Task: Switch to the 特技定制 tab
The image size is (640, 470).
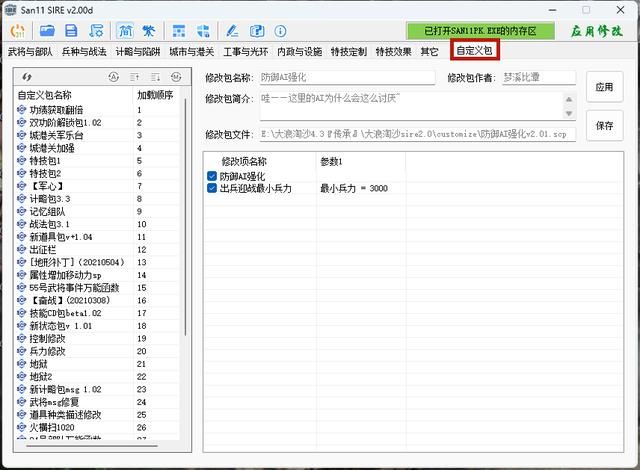Action: (x=349, y=50)
